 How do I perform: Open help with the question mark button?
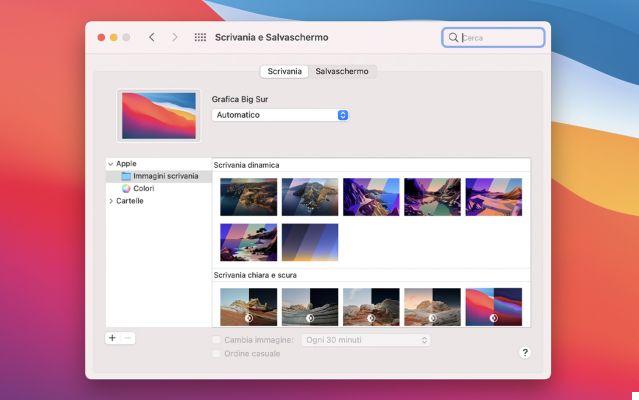(x=525, y=352)
